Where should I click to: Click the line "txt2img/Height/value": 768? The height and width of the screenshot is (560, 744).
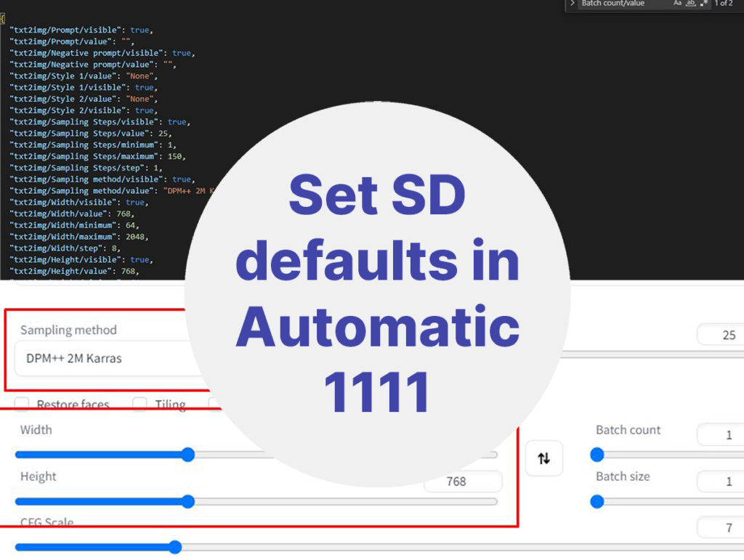[x=74, y=271]
